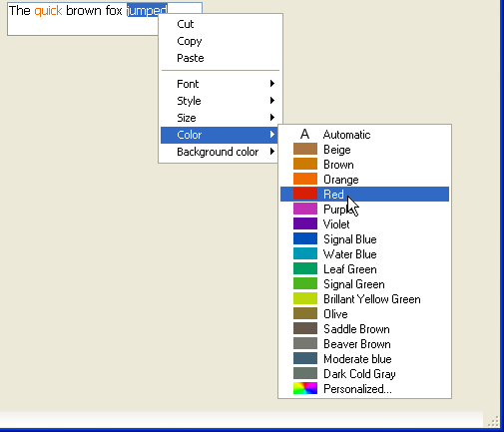504x432 pixels.
Task: Grab the window resize grip corner
Action: click(493, 421)
